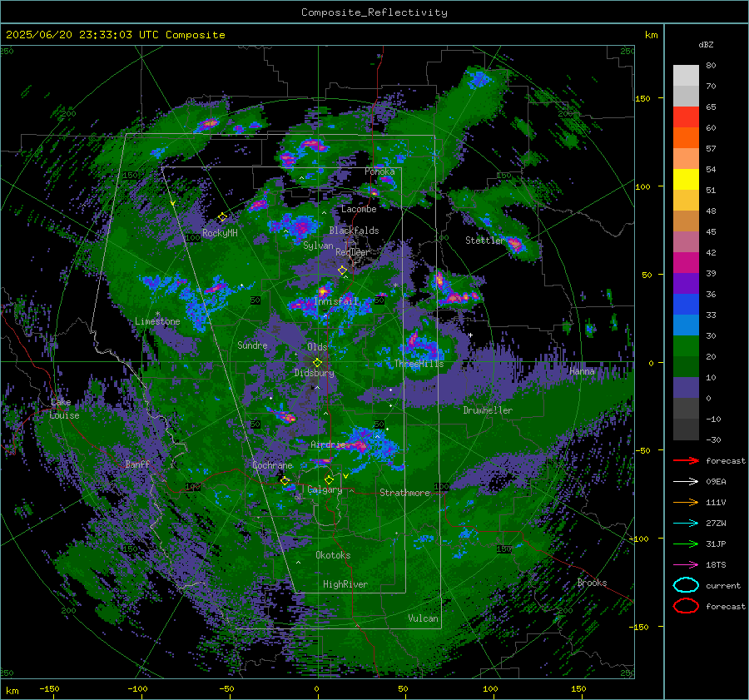Click the purple 10 dBZ legend swatch
This screenshot has height=700, width=749.
click(x=686, y=388)
